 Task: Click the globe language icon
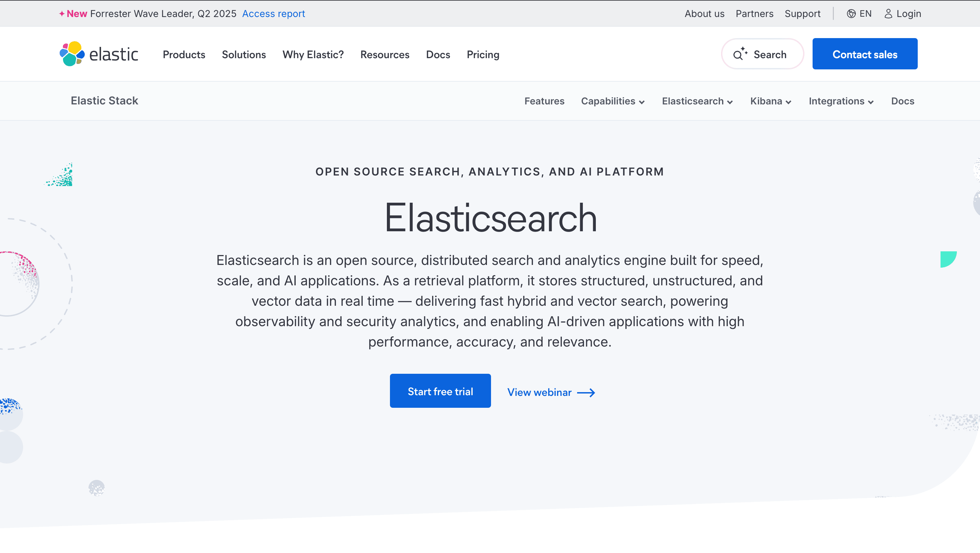point(851,14)
